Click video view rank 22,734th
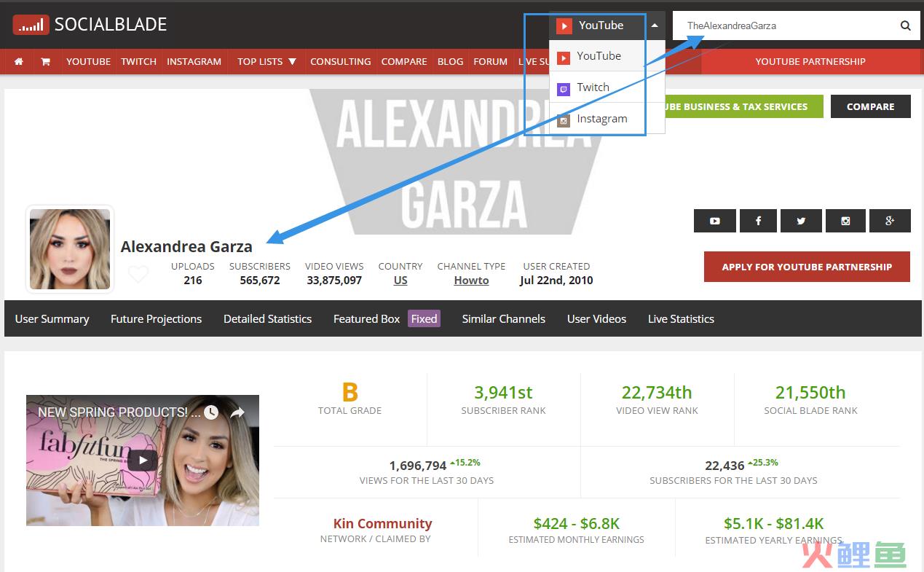 click(657, 393)
